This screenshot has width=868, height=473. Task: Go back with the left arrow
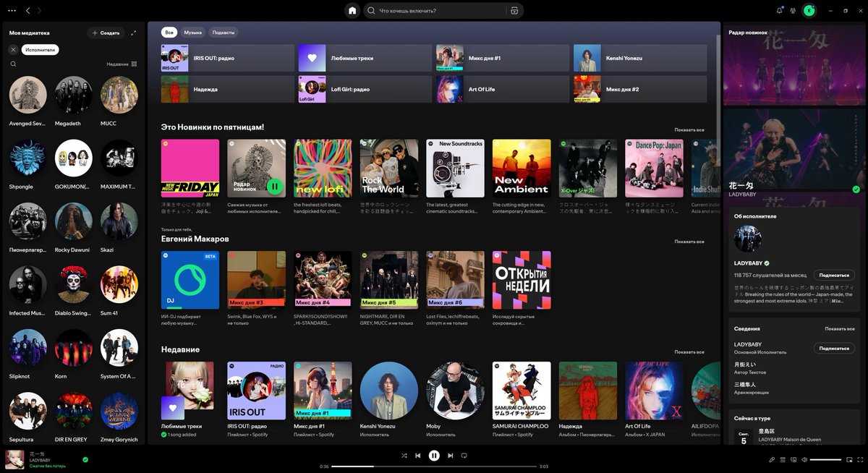click(27, 11)
